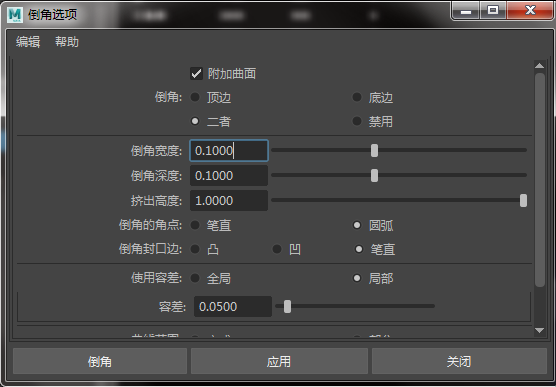Click the 倒角深度 slider handle

[374, 175]
